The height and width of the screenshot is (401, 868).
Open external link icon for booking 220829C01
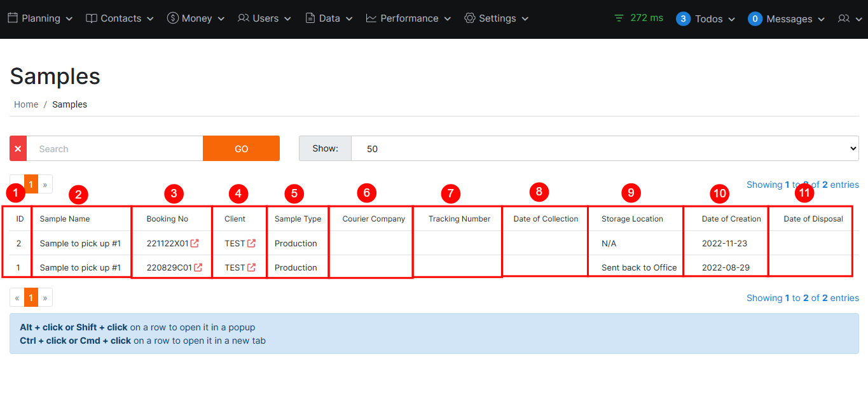click(198, 267)
